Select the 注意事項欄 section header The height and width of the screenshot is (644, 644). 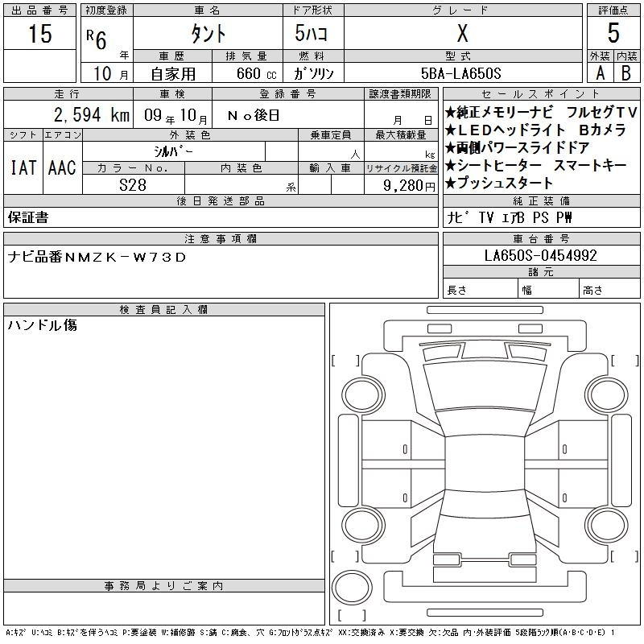point(221,239)
